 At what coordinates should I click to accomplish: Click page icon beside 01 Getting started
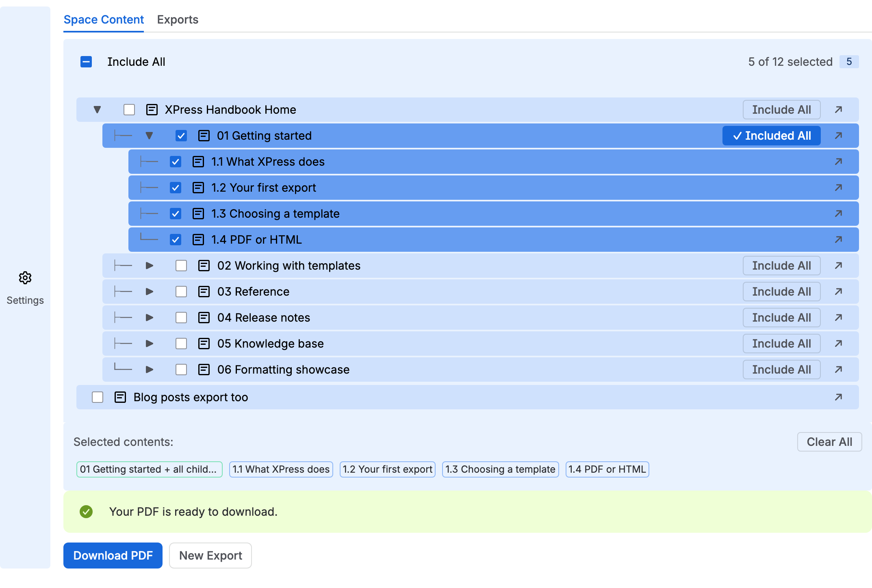204,136
